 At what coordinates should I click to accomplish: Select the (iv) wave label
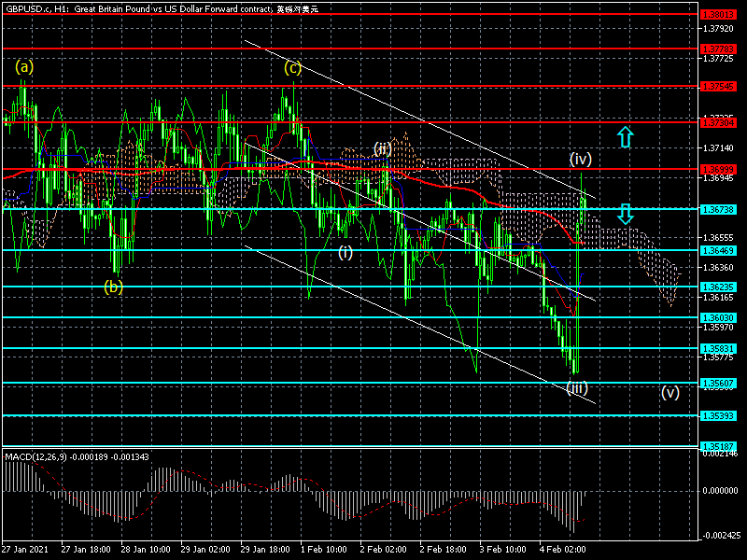(581, 159)
